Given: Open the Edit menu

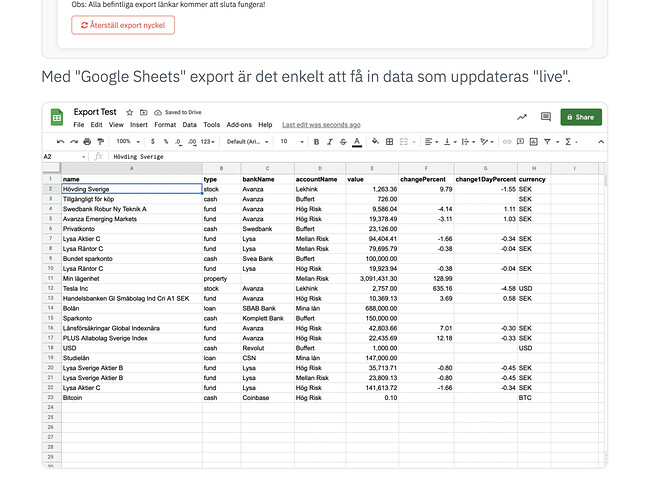Looking at the screenshot, I should 96,125.
